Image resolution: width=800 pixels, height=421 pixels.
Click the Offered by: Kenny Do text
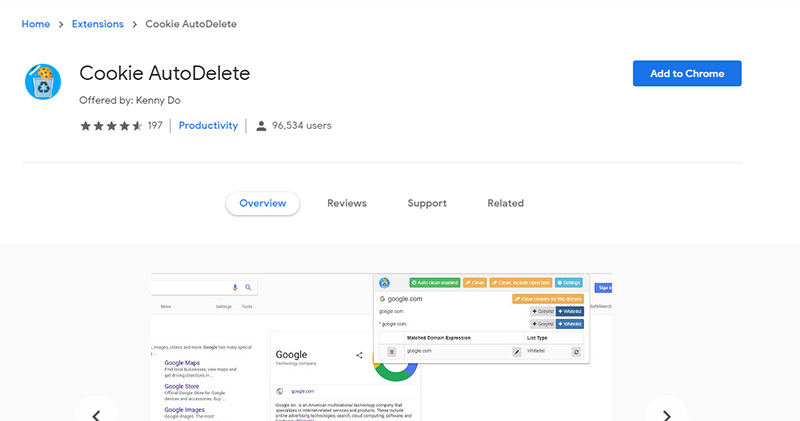click(130, 100)
